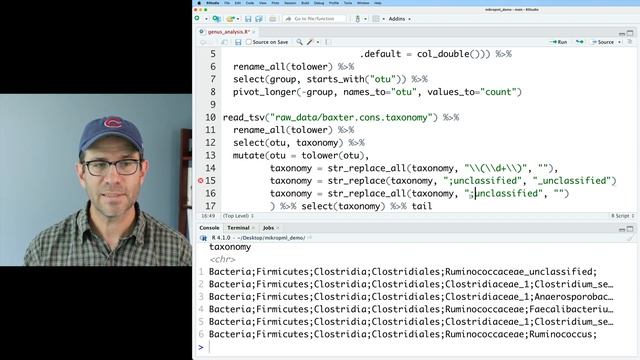The width and height of the screenshot is (640, 360).
Task: Open the Edit menu
Action: (x=238, y=3)
